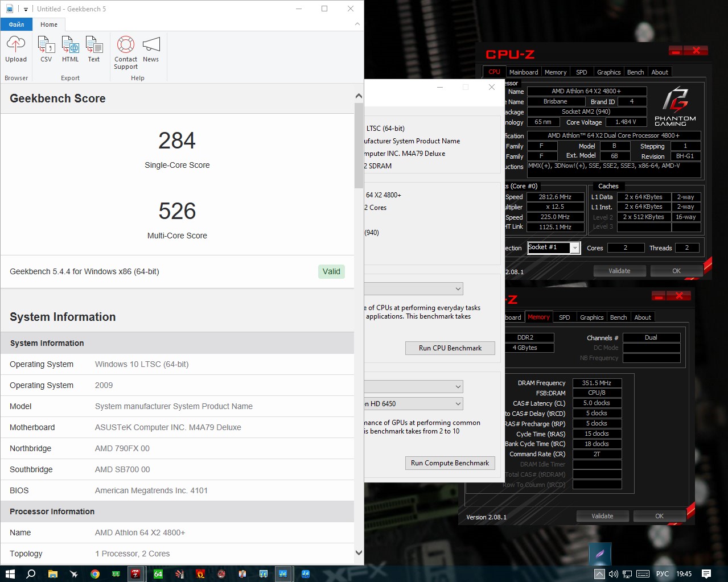Click the green Valid badge

pos(331,271)
